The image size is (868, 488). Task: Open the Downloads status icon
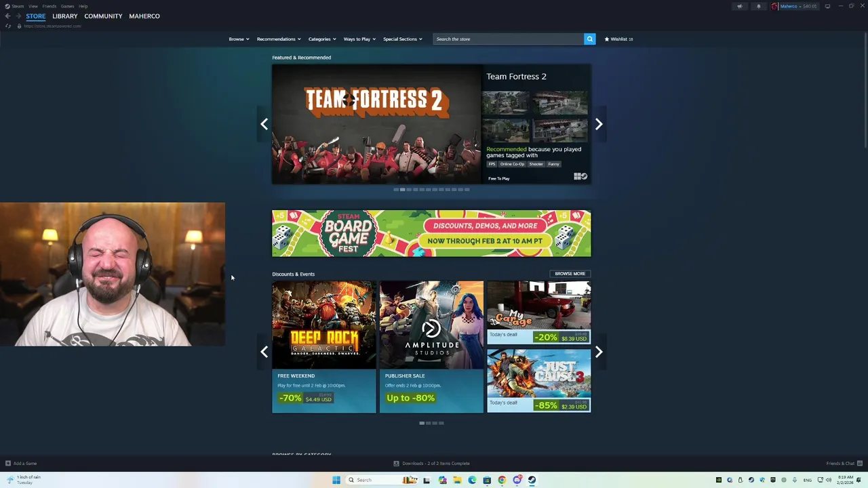coord(396,464)
